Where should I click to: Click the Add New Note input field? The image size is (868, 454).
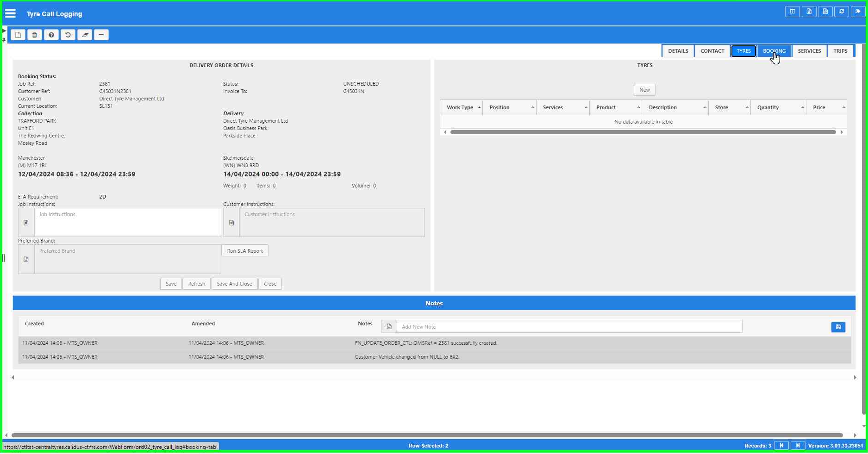569,327
